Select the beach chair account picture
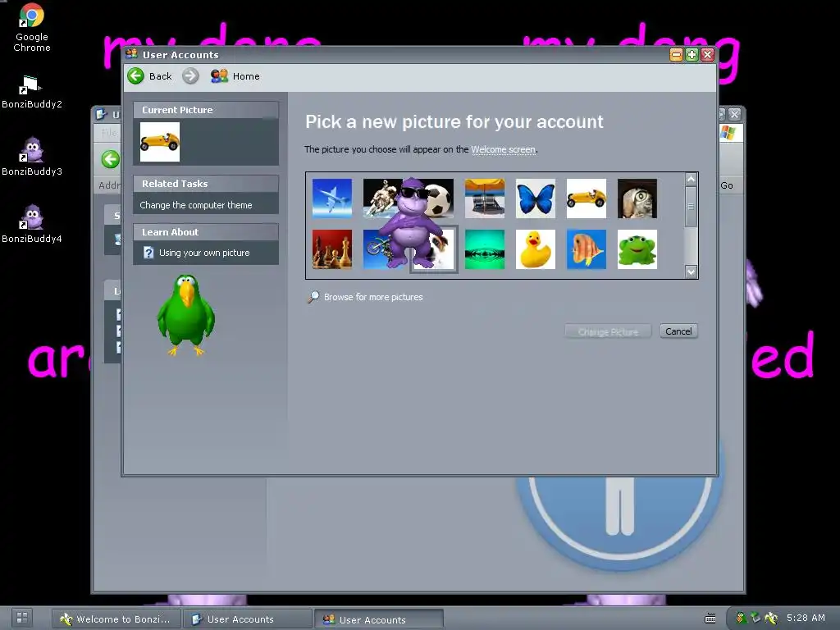 [484, 199]
